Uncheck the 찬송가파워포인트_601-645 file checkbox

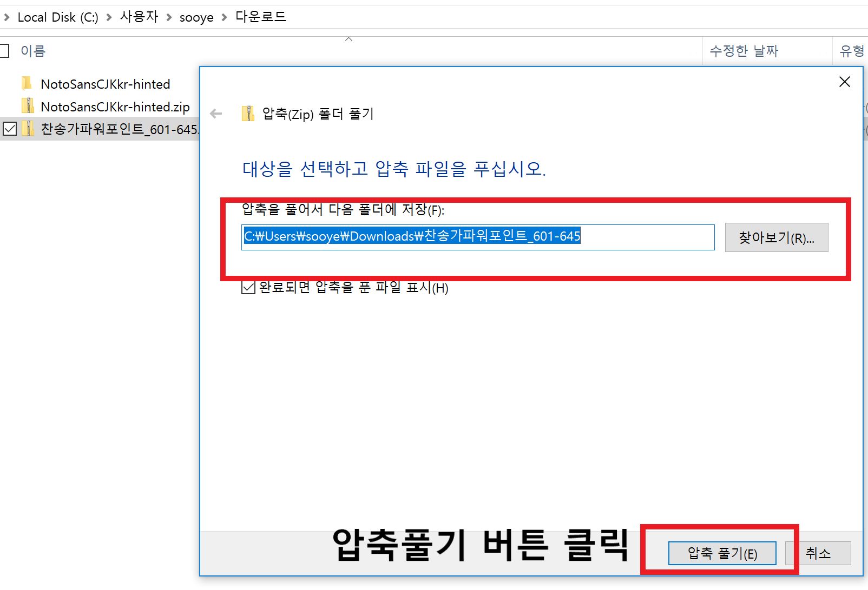tap(10, 129)
